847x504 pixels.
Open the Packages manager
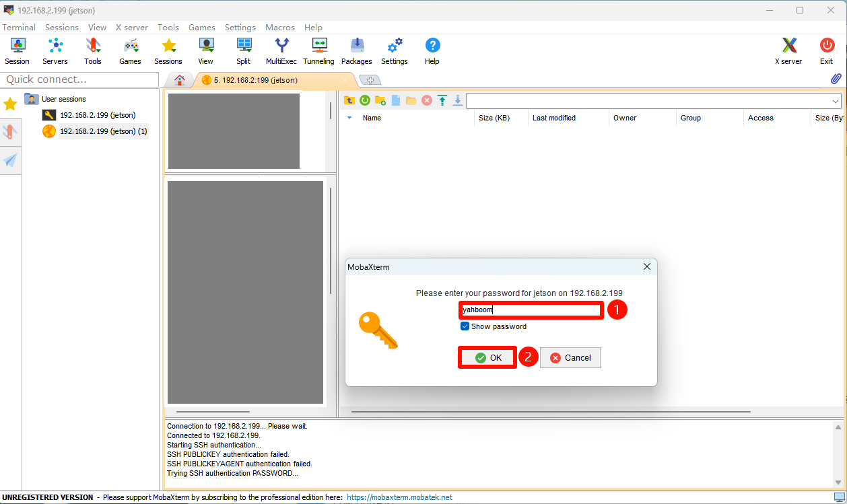pyautogui.click(x=356, y=50)
